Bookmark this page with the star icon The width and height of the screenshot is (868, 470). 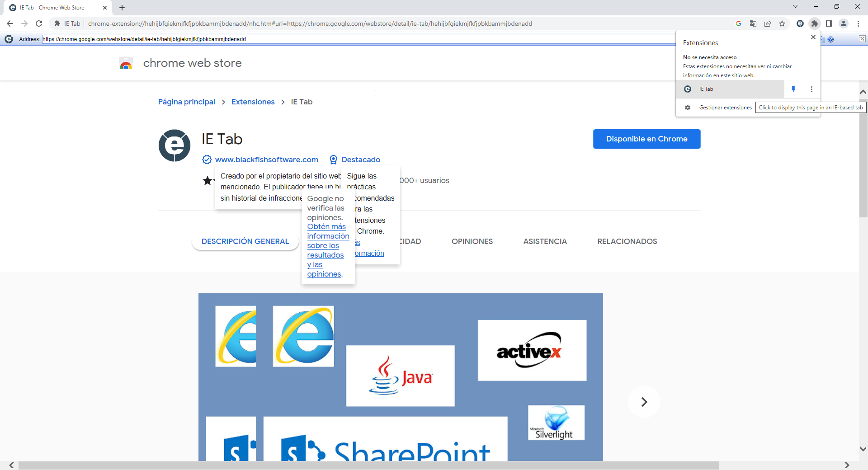[x=782, y=23]
